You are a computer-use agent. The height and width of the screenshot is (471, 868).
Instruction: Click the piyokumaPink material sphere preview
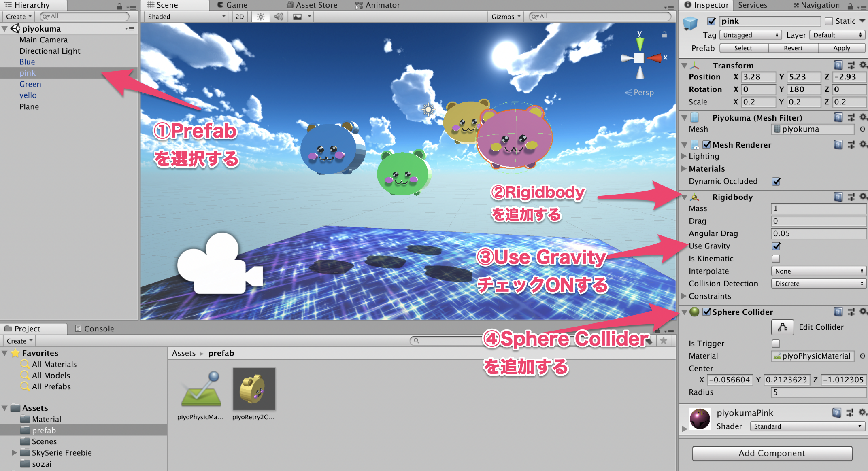(x=699, y=419)
